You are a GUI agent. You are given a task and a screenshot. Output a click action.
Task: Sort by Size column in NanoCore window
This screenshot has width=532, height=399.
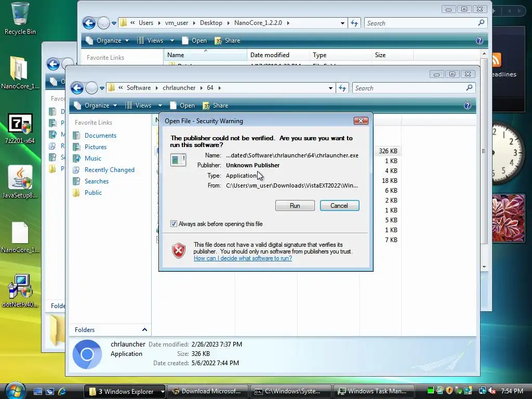tap(393, 55)
